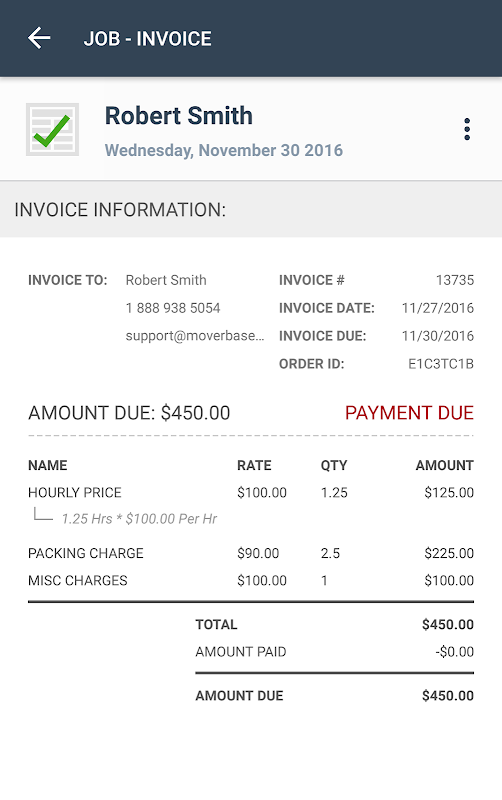Call phone number 1 888 938 5054
The width and height of the screenshot is (502, 800).
173,308
